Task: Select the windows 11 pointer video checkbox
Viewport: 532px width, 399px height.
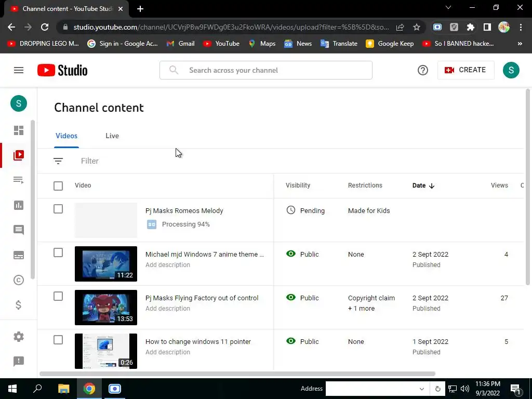Action: tap(58, 340)
